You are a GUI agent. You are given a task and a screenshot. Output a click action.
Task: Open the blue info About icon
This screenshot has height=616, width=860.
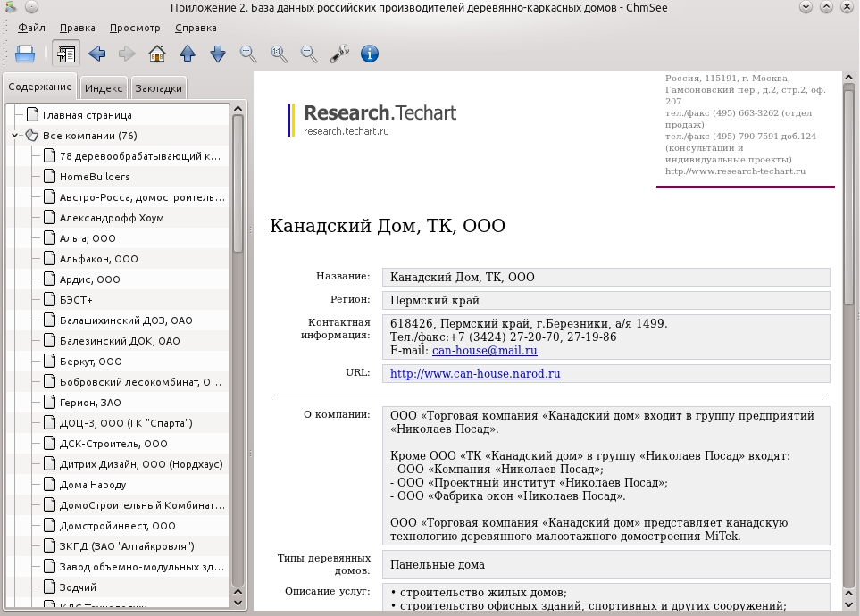(370, 54)
